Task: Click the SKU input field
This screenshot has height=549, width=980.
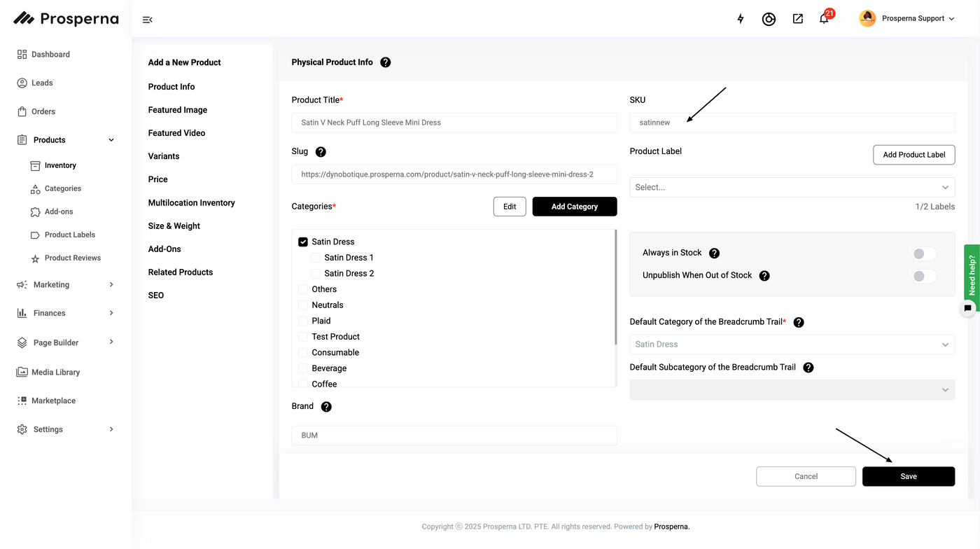Action: (792, 123)
